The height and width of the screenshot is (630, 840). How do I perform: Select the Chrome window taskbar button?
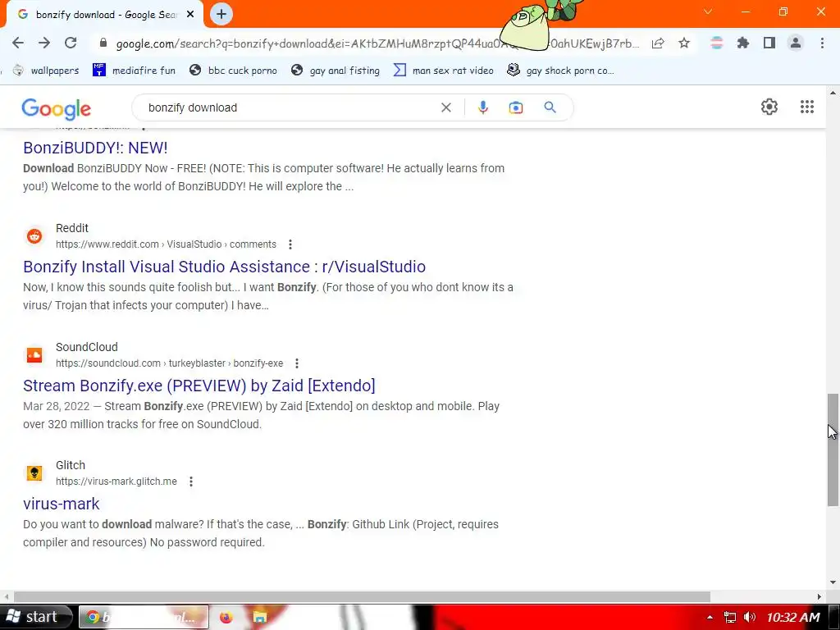click(144, 617)
